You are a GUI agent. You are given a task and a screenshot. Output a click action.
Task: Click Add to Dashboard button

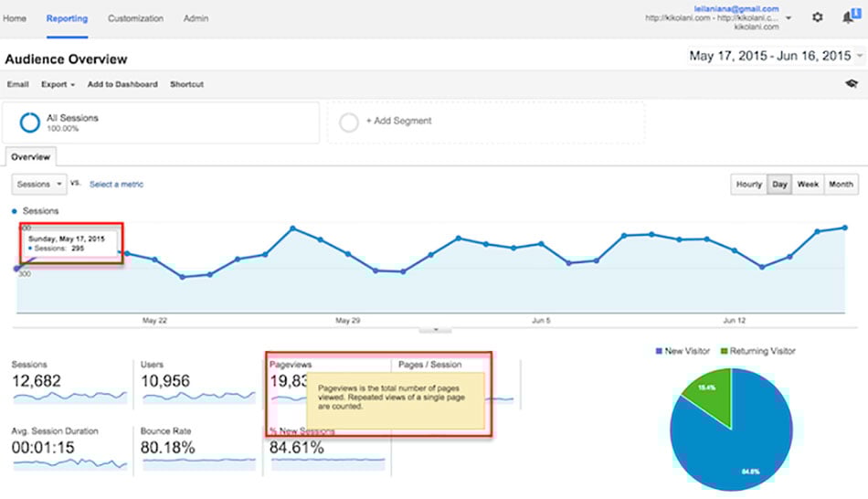[122, 84]
